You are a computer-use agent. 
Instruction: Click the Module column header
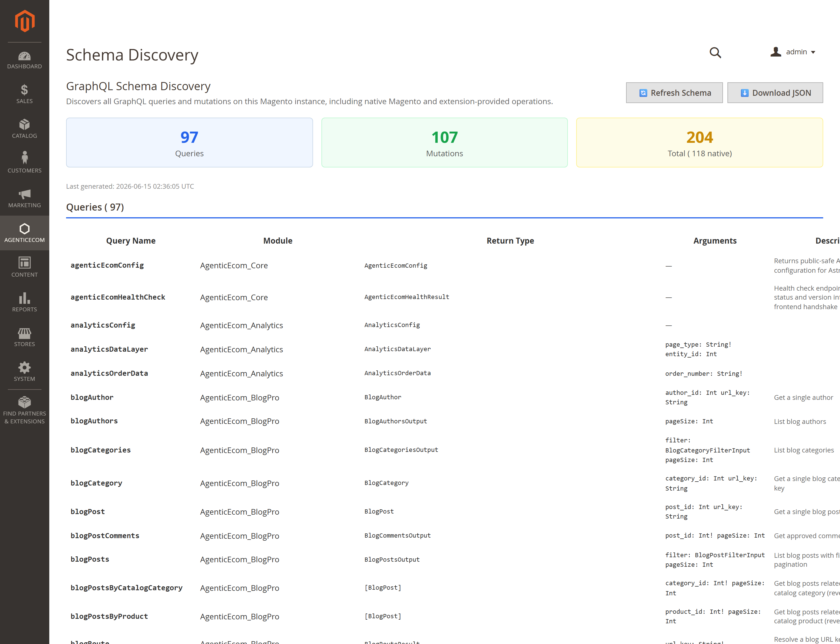coord(277,241)
